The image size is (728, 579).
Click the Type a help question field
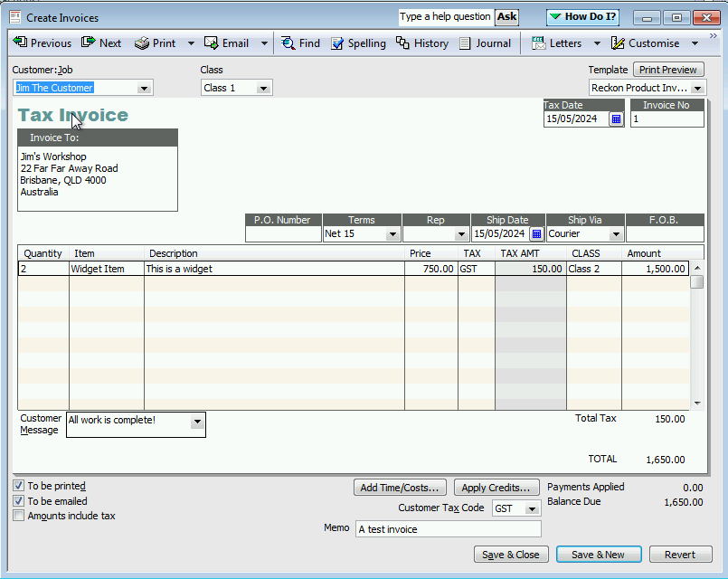(445, 16)
